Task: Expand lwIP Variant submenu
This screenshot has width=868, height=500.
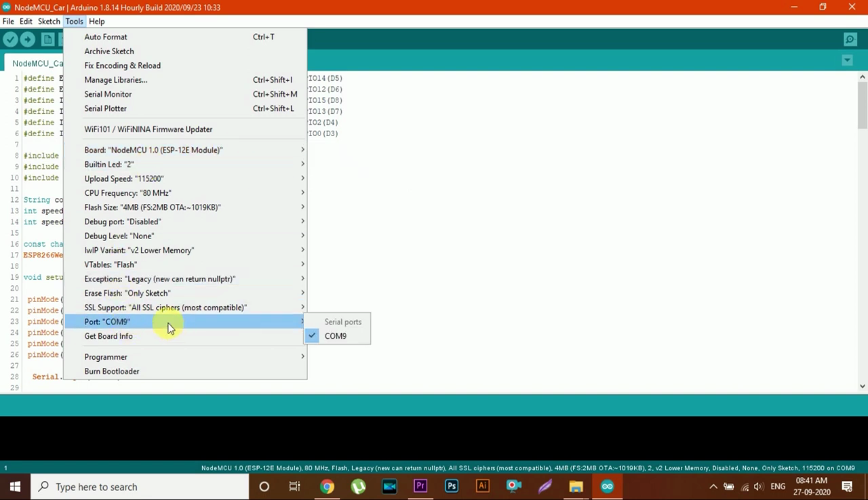Action: 185,250
